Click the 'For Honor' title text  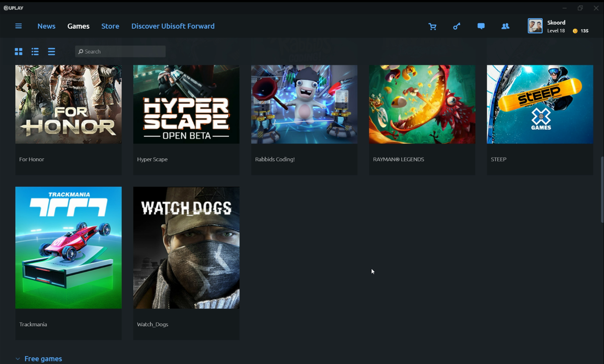(x=32, y=159)
